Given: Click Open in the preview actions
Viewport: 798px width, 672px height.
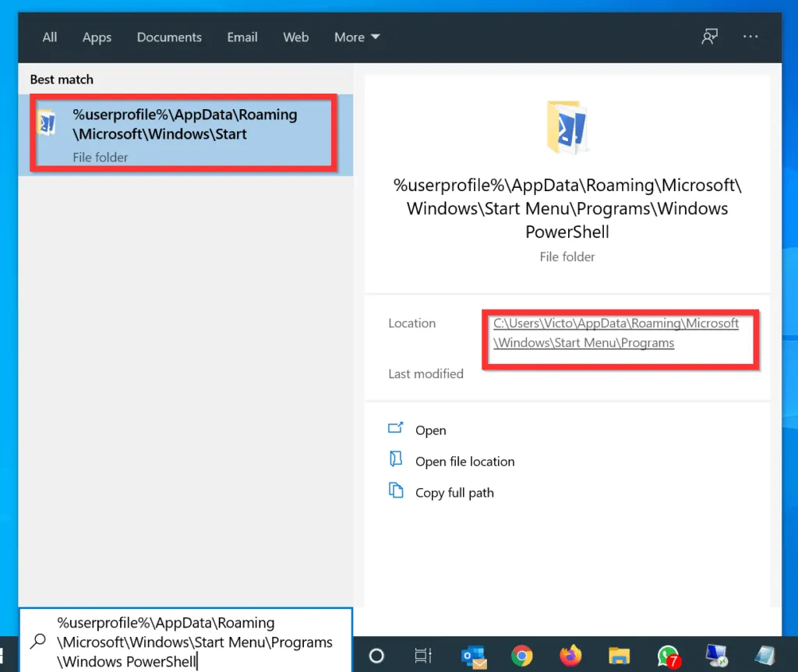Looking at the screenshot, I should pyautogui.click(x=430, y=430).
